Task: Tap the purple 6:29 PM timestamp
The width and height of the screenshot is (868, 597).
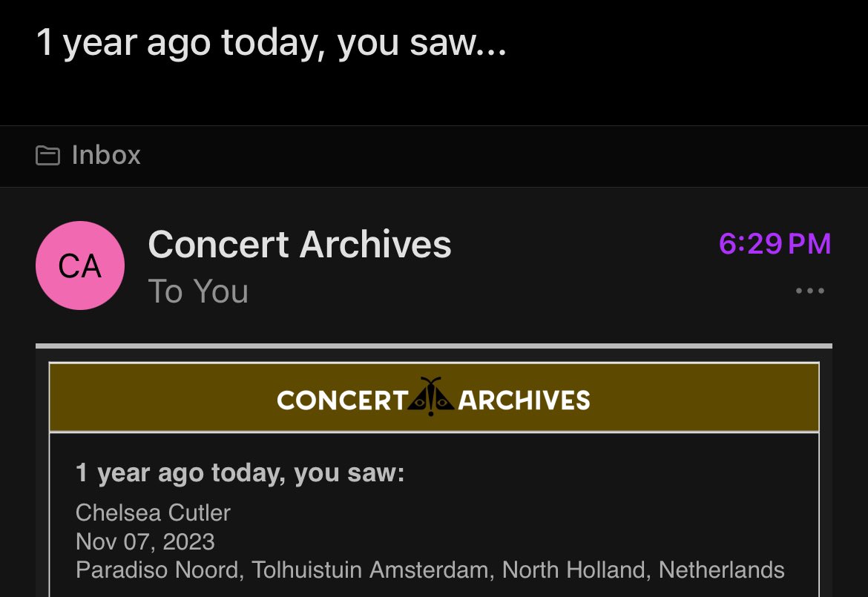Action: click(x=775, y=244)
